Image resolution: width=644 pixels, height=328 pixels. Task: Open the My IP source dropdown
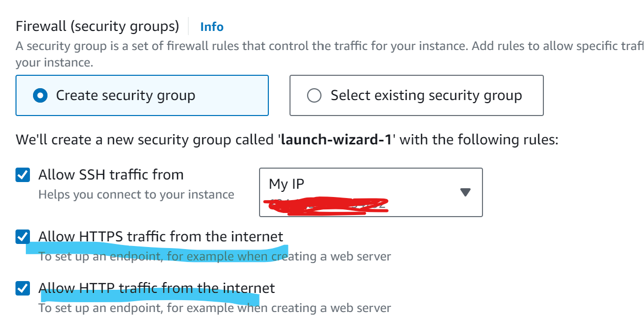[371, 192]
